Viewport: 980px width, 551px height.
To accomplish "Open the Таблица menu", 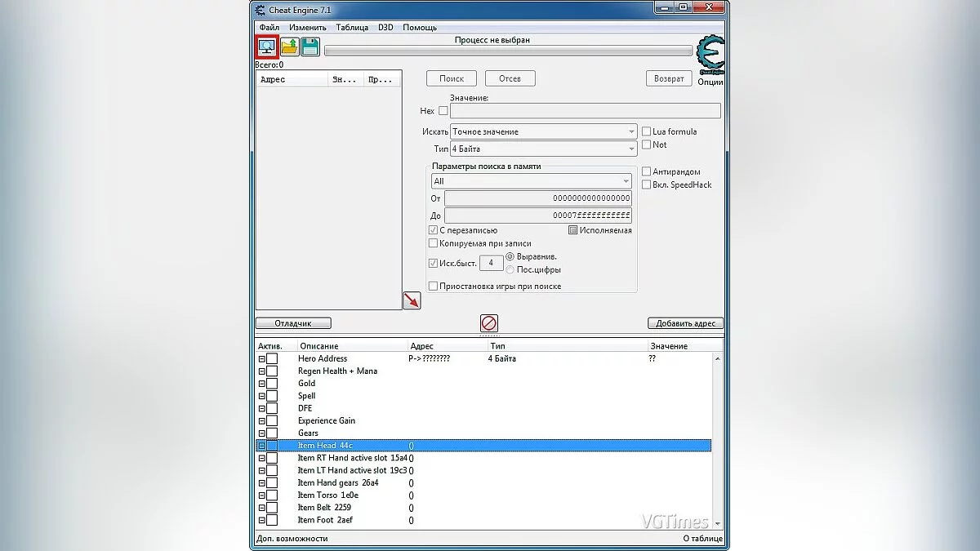I will [x=352, y=27].
